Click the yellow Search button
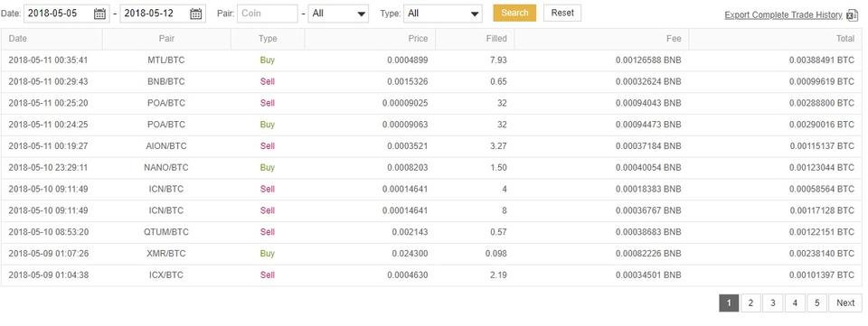The image size is (868, 326). [x=514, y=13]
